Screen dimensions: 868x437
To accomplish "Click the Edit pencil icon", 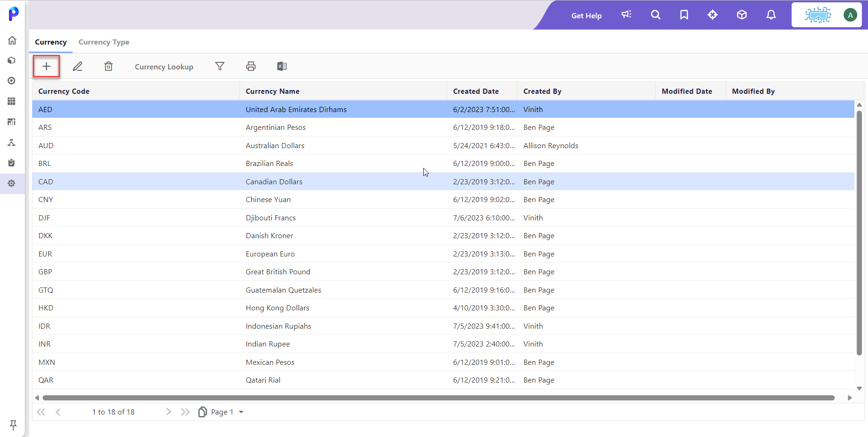I will click(78, 67).
